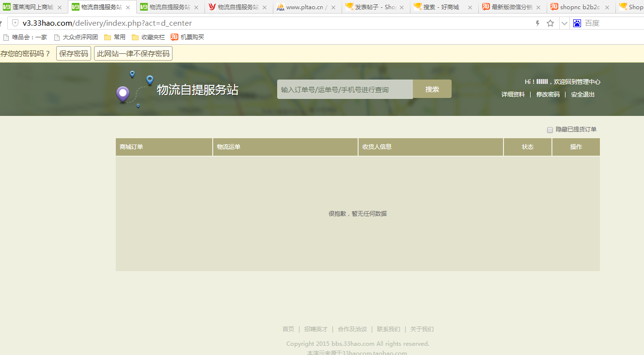The height and width of the screenshot is (355, 644).
Task: Bookmark this page with the star icon
Action: (x=550, y=23)
